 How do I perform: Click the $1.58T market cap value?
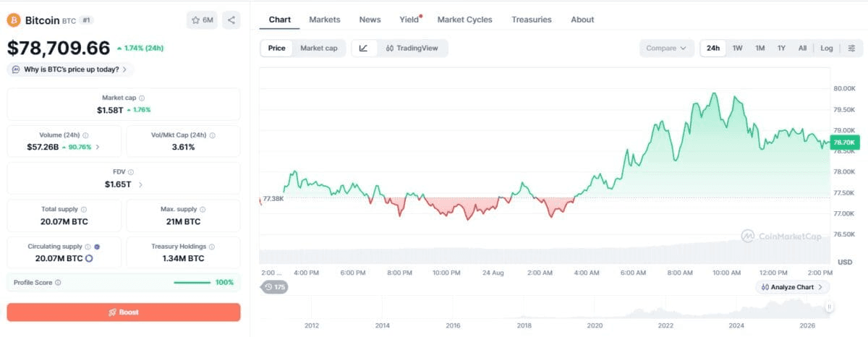pyautogui.click(x=110, y=110)
